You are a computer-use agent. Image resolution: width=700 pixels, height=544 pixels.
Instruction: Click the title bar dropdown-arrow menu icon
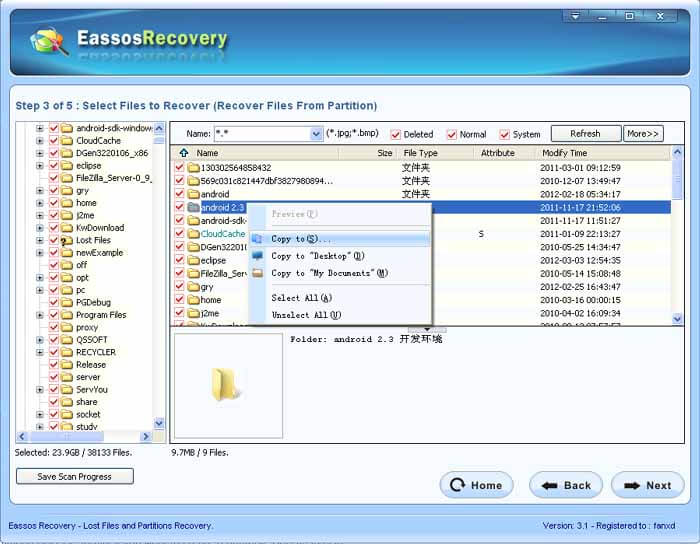point(575,17)
